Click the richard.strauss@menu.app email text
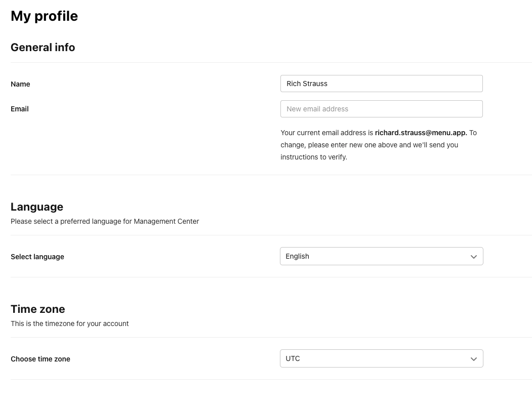This screenshot has width=532, height=405. [421, 133]
